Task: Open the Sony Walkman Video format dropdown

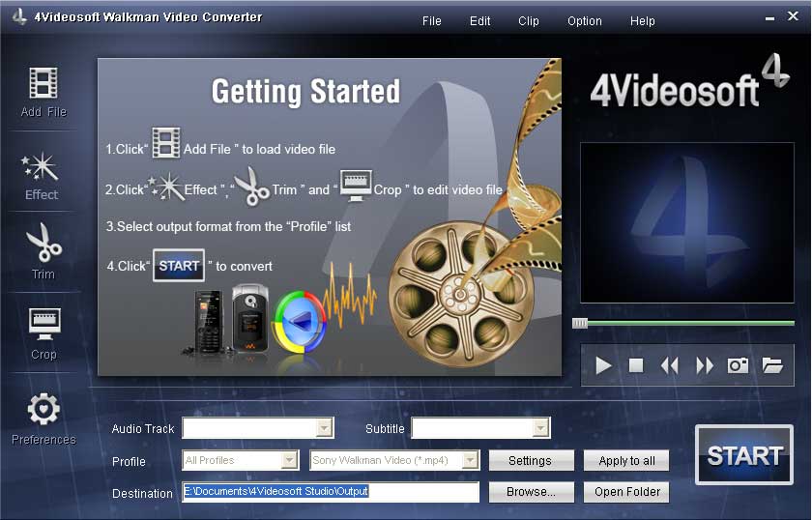Action: point(471,461)
